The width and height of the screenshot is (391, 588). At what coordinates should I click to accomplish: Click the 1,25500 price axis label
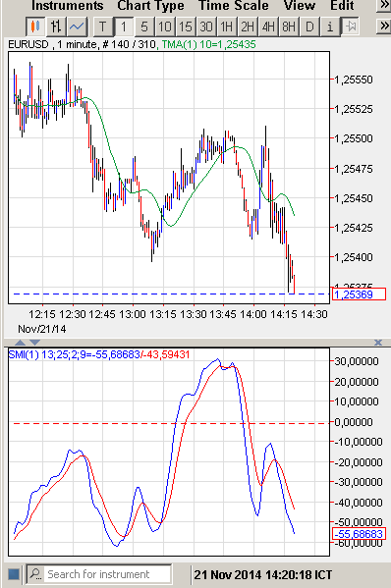pos(354,138)
